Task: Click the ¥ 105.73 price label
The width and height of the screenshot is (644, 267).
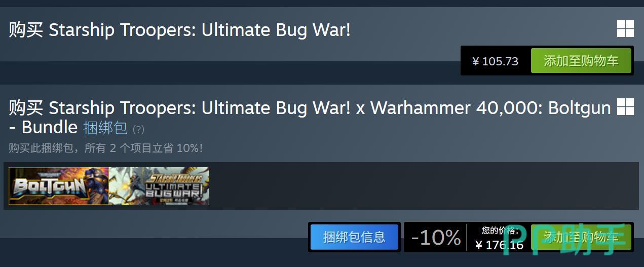Action: coord(495,61)
